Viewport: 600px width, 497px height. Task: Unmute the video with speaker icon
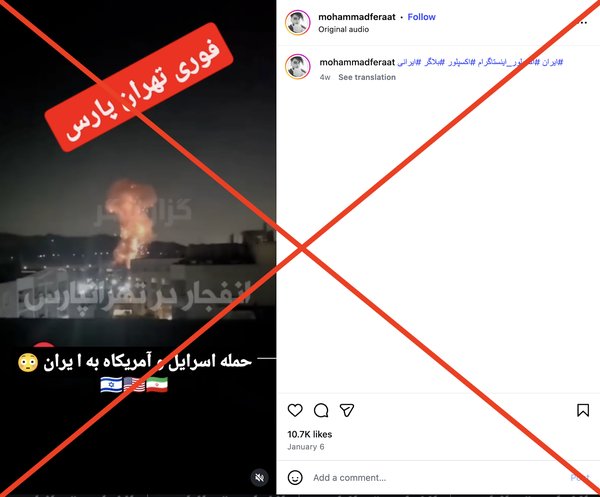tap(259, 477)
